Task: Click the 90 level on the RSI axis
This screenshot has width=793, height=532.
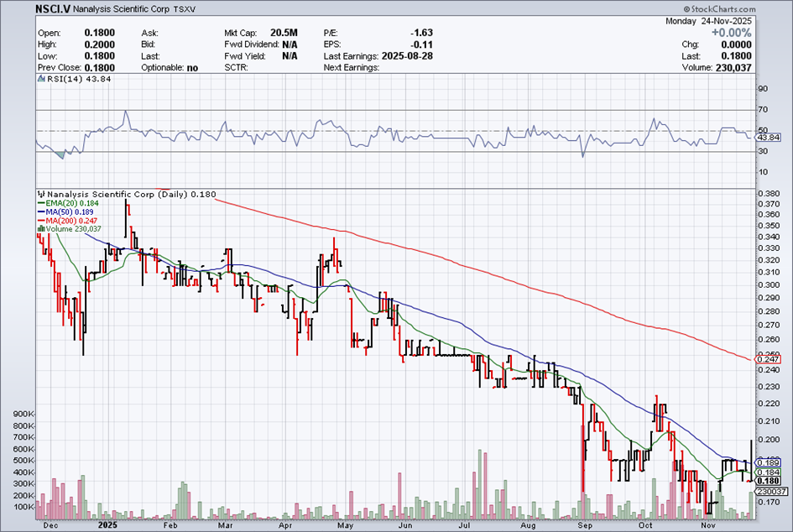Action: 763,89
